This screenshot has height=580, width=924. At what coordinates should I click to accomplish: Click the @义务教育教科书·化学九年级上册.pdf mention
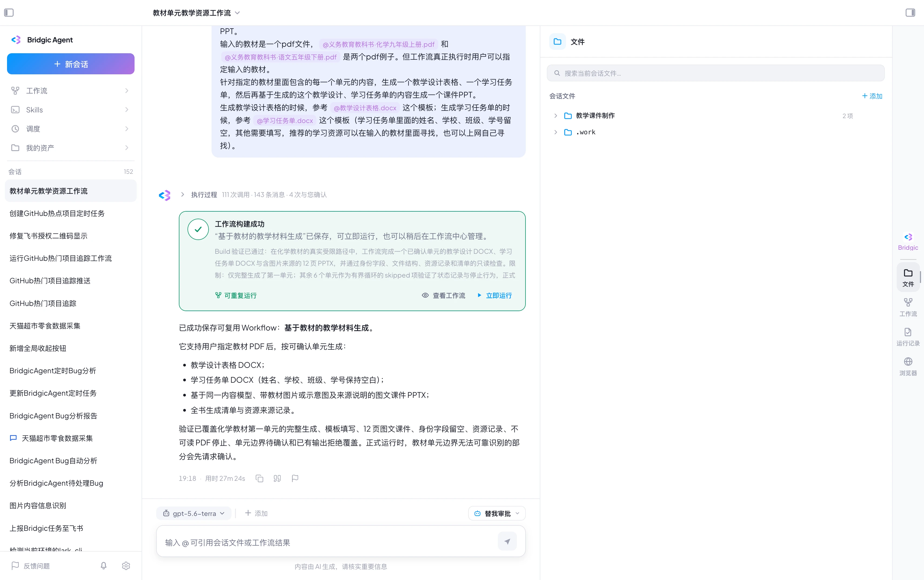[x=379, y=45]
